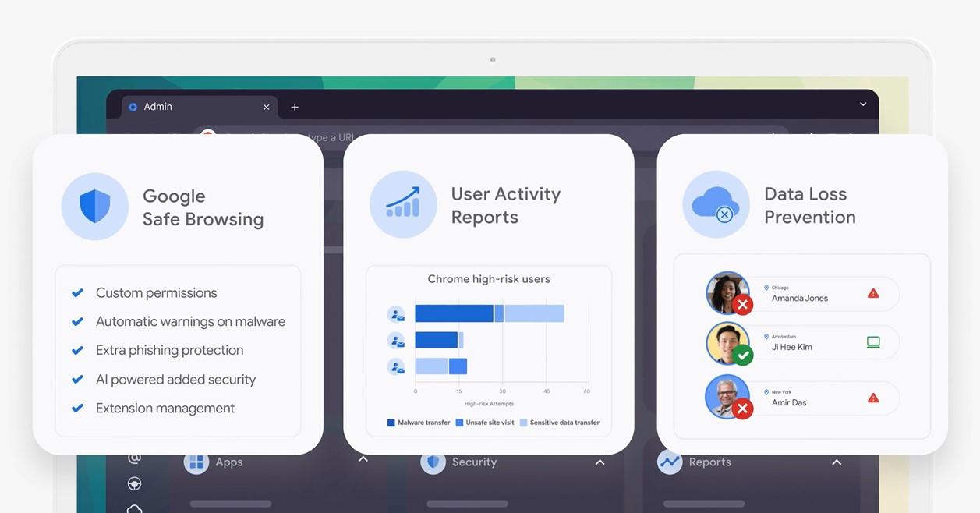Click the address bar URL field
This screenshot has height=513, width=980.
pos(491,136)
